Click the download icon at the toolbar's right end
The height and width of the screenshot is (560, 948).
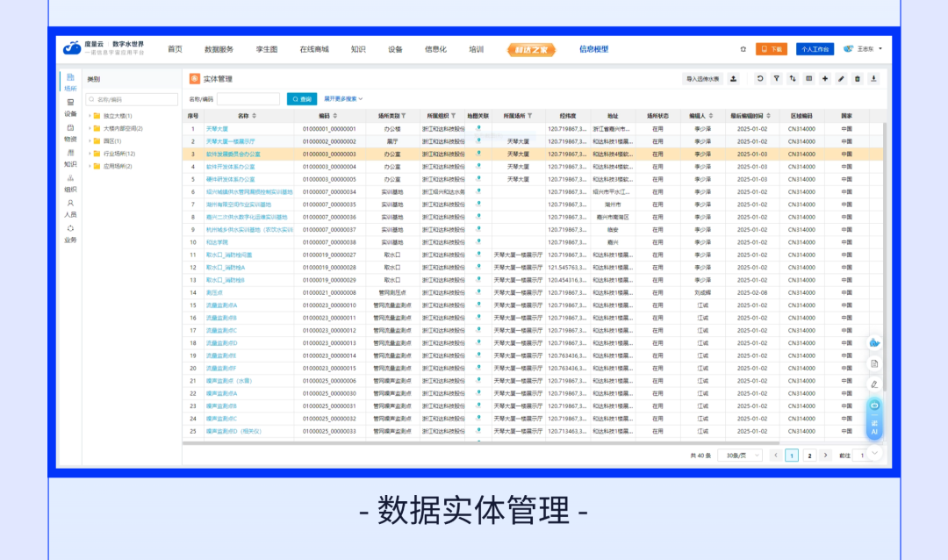pyautogui.click(x=873, y=79)
